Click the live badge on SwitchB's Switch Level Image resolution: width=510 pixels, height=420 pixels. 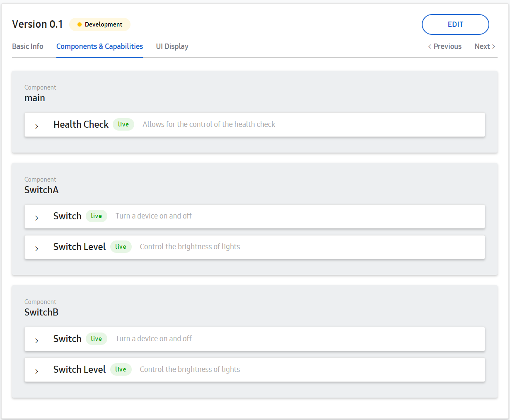click(121, 369)
